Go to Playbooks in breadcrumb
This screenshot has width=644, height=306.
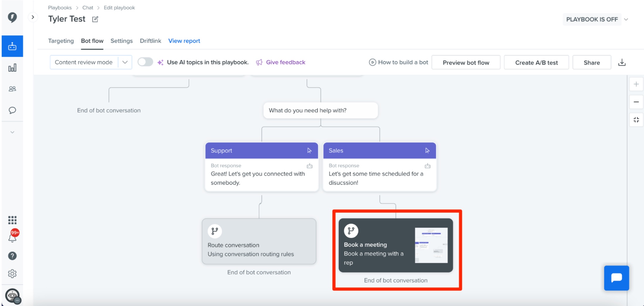pos(60,8)
